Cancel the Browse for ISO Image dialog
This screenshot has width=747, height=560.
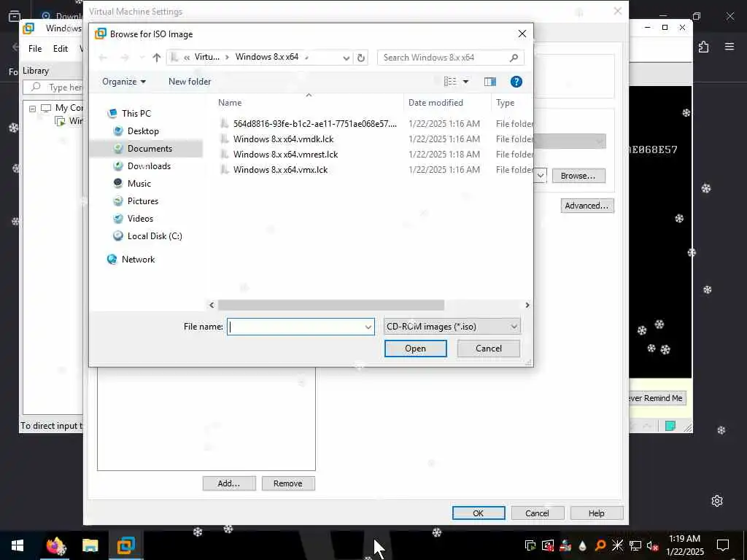(x=489, y=349)
